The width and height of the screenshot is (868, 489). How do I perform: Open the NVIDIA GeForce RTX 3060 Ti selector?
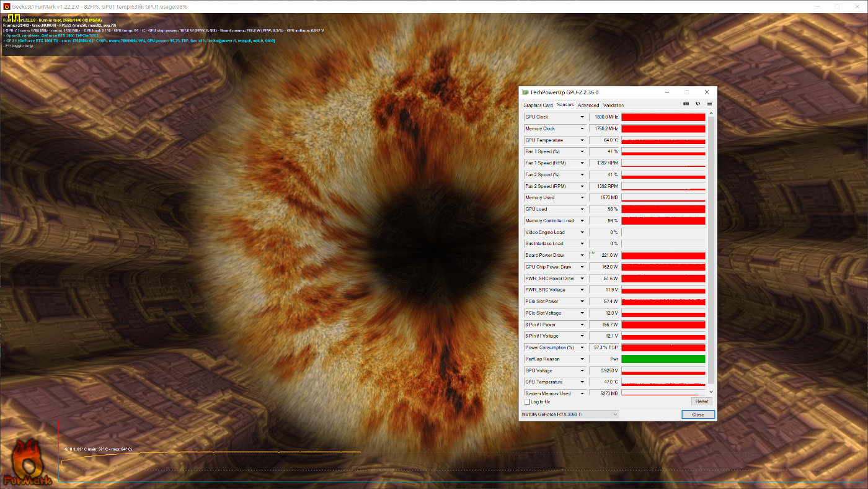coord(569,414)
